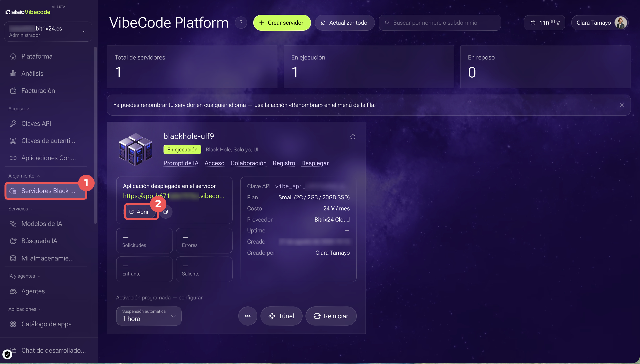Image resolution: width=640 pixels, height=364 pixels.
Task: Open the Suspensión automática dropdown
Action: pyautogui.click(x=149, y=316)
